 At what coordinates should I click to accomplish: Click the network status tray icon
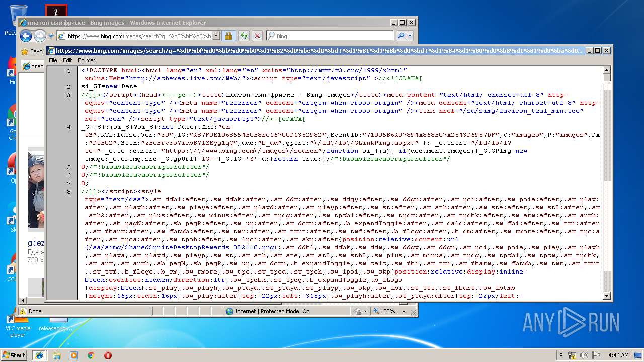573,355
